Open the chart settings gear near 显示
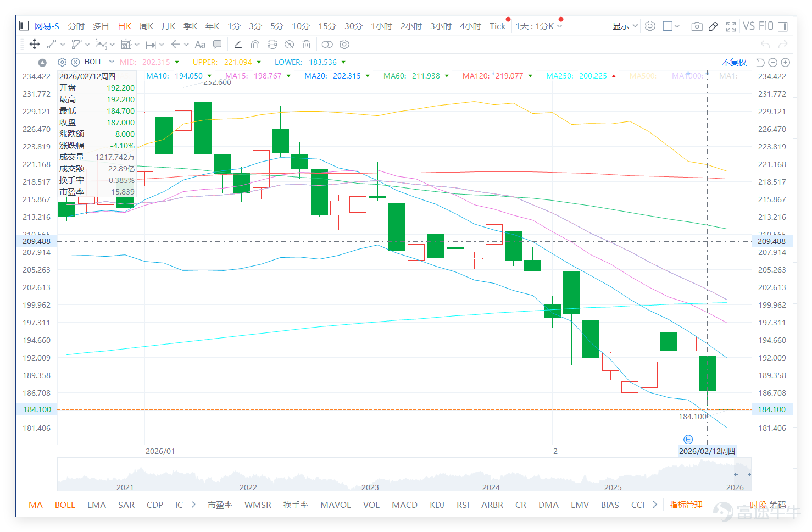812x532 pixels. (x=650, y=26)
